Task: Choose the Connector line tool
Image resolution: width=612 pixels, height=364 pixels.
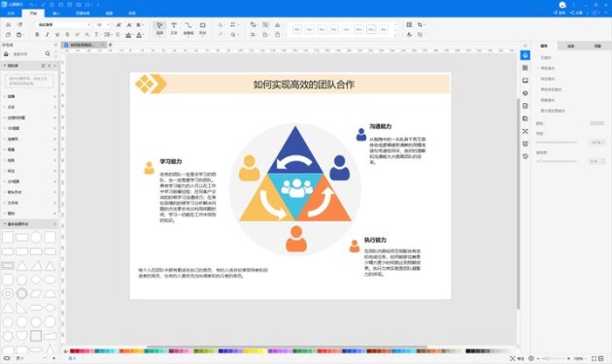Action: coord(188,28)
